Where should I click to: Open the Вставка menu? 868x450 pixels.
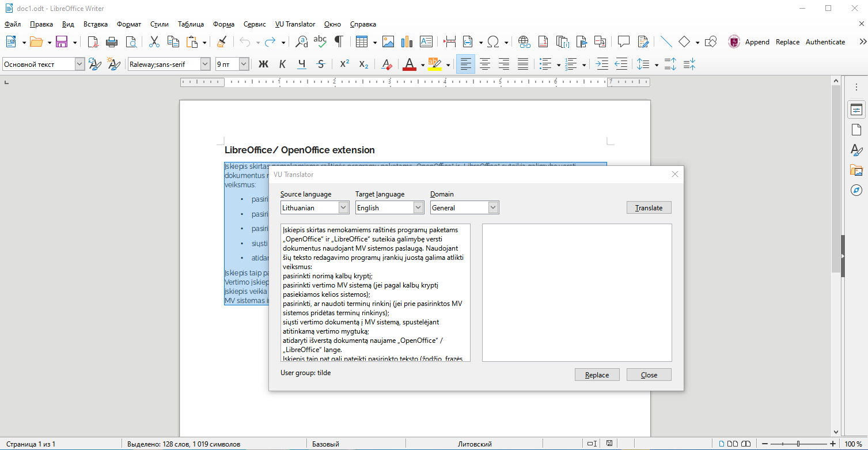(x=96, y=24)
